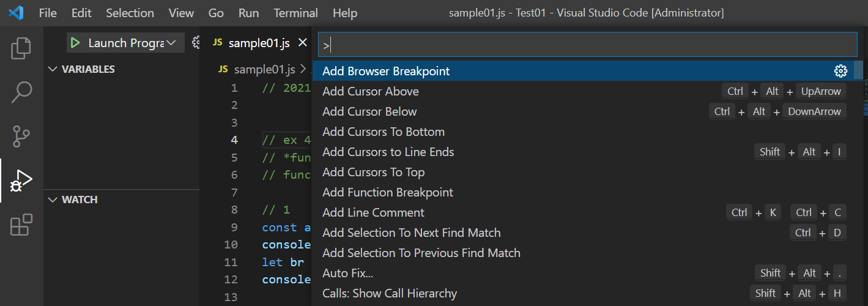Open the Go menu
Screen dimensions: 868x306
[216, 13]
